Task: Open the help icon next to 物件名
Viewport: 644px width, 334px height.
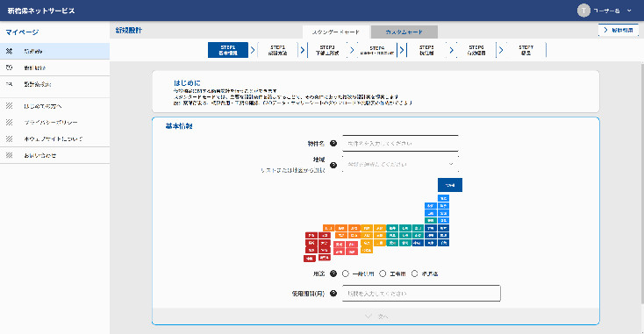Action: (x=333, y=143)
